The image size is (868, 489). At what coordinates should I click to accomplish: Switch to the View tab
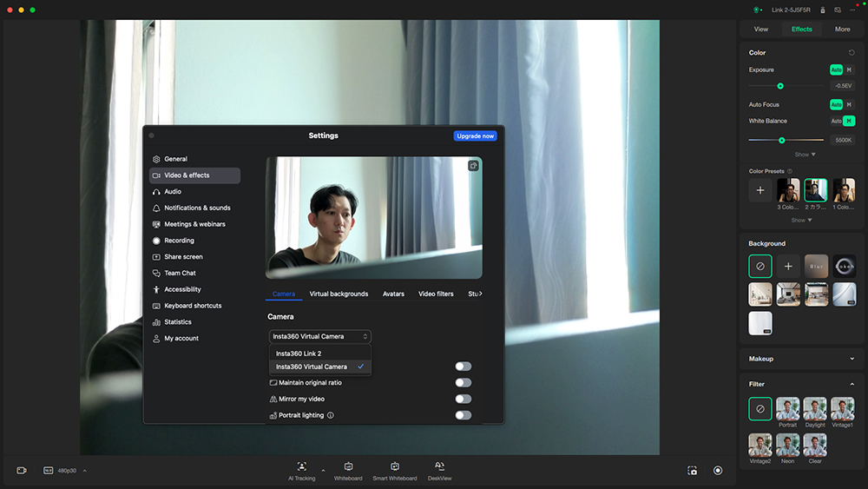click(761, 30)
